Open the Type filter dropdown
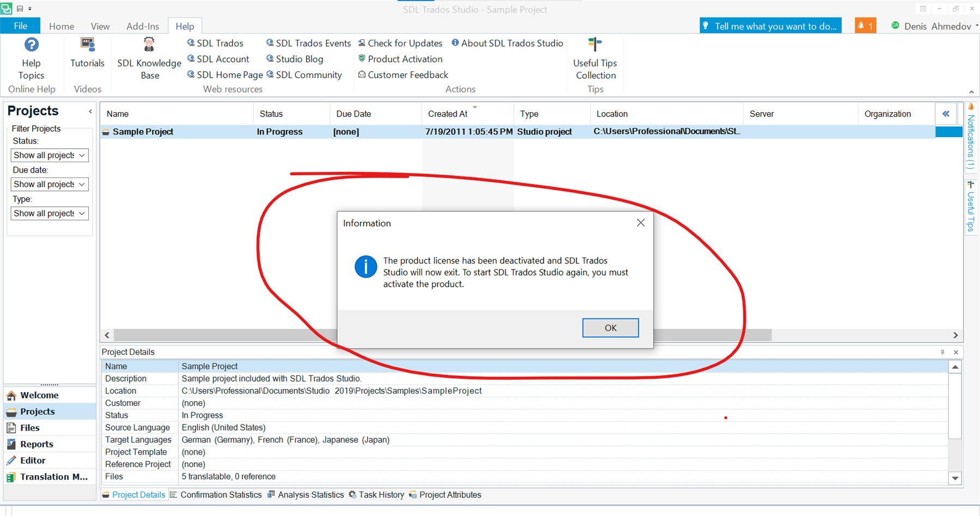This screenshot has width=980, height=516. [50, 213]
